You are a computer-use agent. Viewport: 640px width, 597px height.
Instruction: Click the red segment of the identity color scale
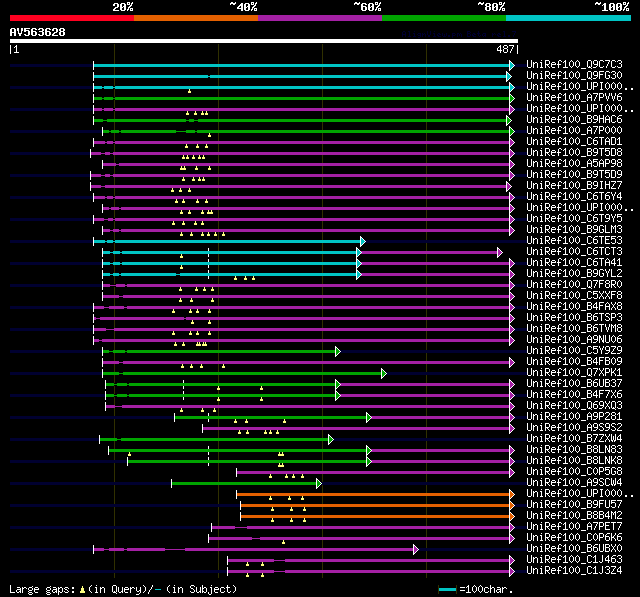pyautogui.click(x=72, y=18)
